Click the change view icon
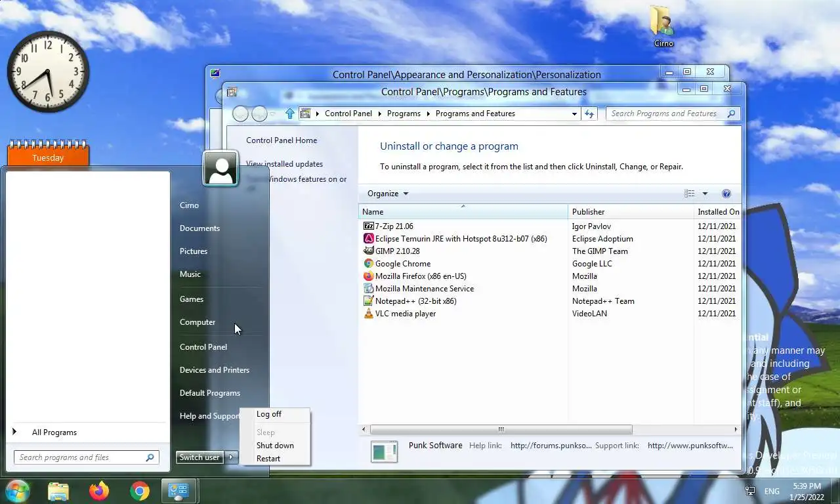 click(x=689, y=194)
